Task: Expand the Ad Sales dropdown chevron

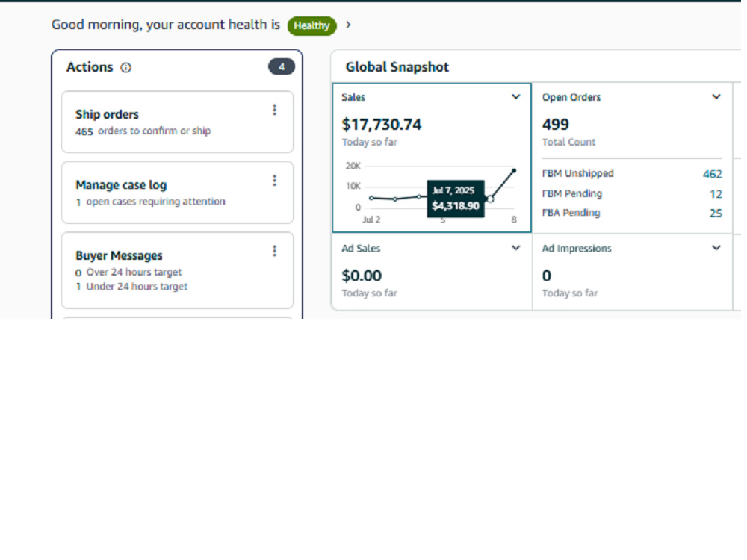Action: [x=515, y=248]
